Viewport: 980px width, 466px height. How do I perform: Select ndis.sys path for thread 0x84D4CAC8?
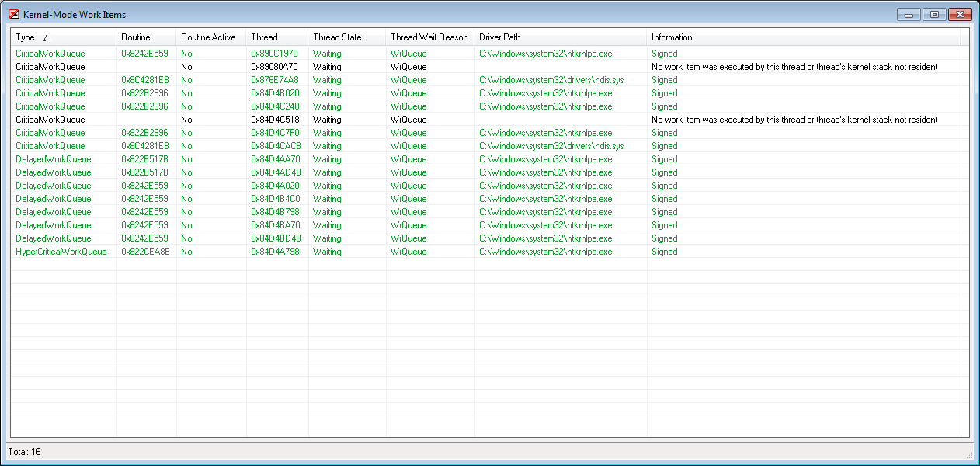point(551,146)
